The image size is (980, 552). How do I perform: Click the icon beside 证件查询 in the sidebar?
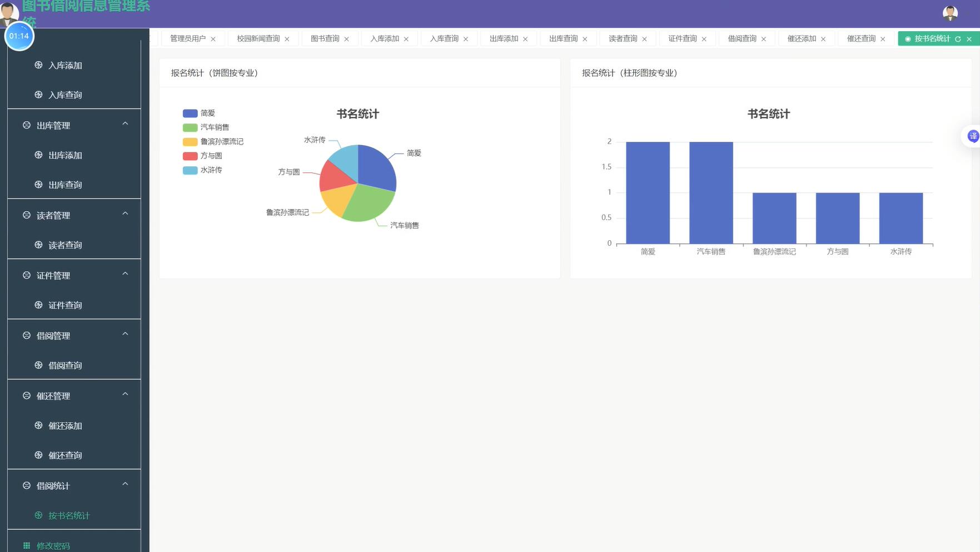pyautogui.click(x=38, y=305)
